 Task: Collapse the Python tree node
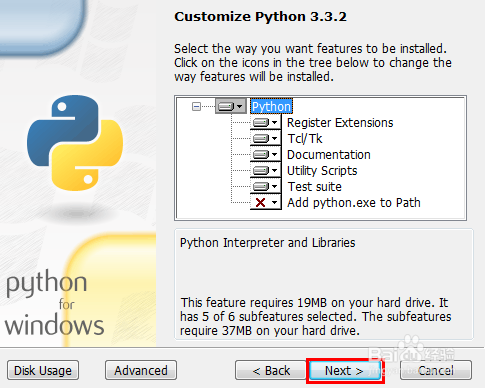coord(196,107)
